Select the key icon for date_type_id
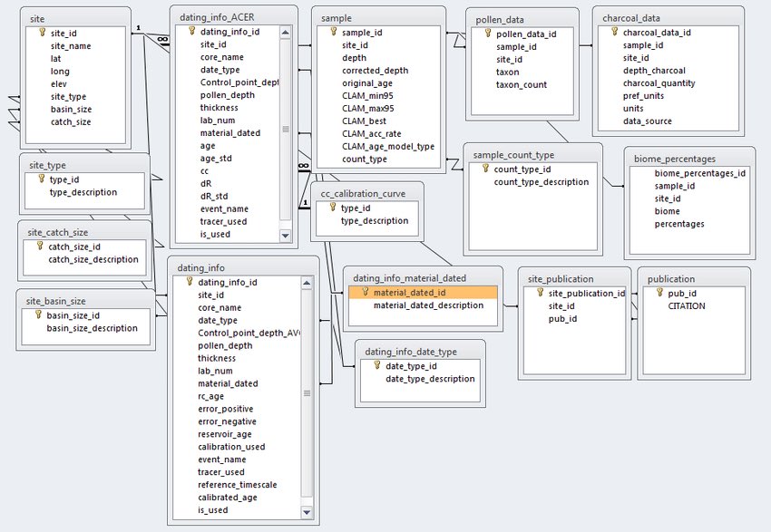The height and width of the screenshot is (532, 771). click(x=376, y=366)
